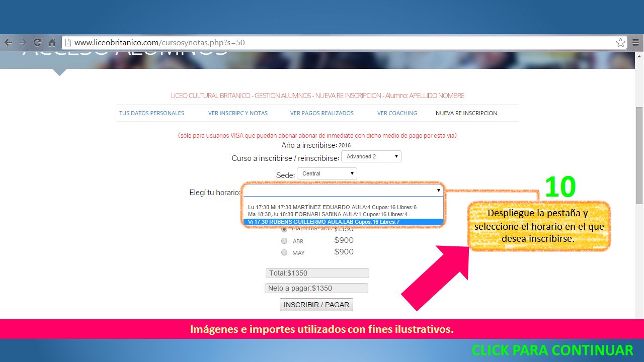Image resolution: width=644 pixels, height=362 pixels.
Task: Click CLICK PARA CONTINUAR
Action: 552,350
